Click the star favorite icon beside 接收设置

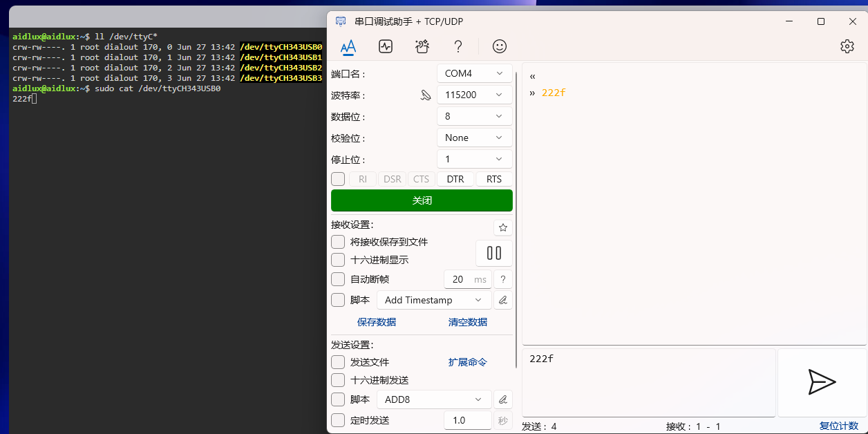point(502,227)
